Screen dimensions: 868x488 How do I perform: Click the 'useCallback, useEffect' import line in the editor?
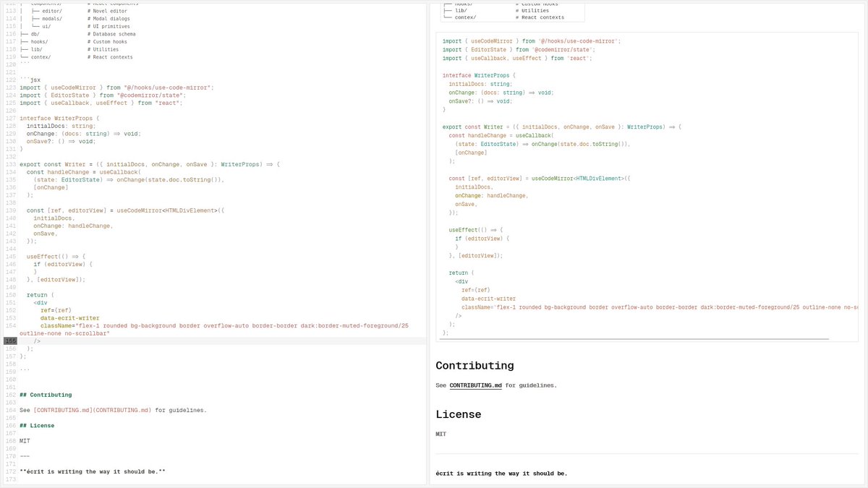[x=101, y=103]
